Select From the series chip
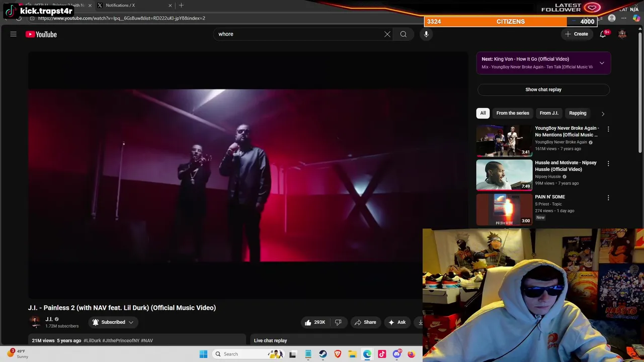This screenshot has height=362, width=644. [x=513, y=113]
